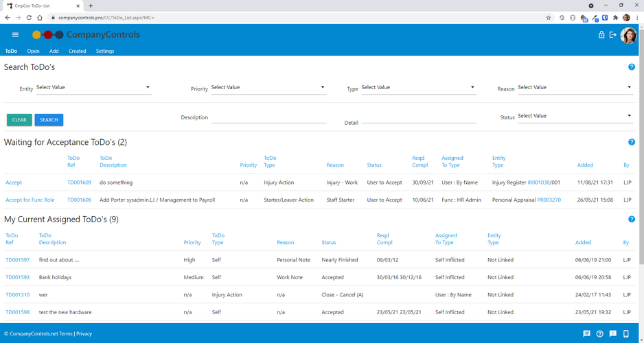The image size is (644, 343).
Task: Select the 'Close - Cancel (A)' status
Action: coord(343,294)
